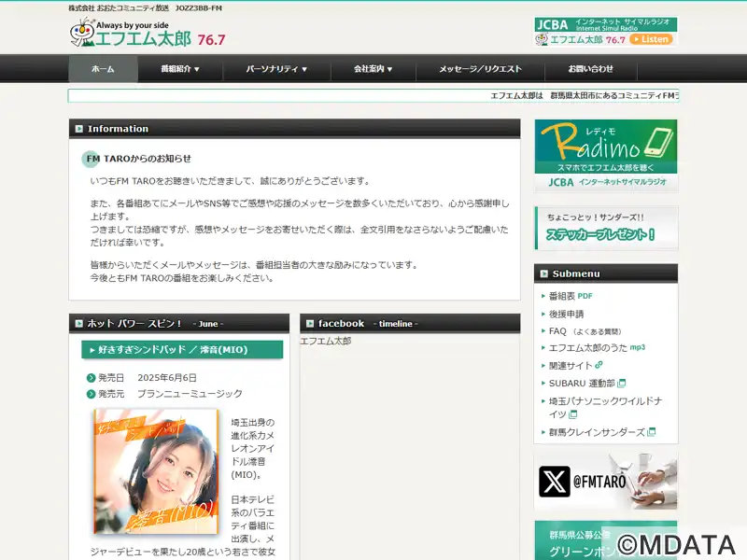Click the ホット パワー スピン header icon
747x560 pixels.
79,324
